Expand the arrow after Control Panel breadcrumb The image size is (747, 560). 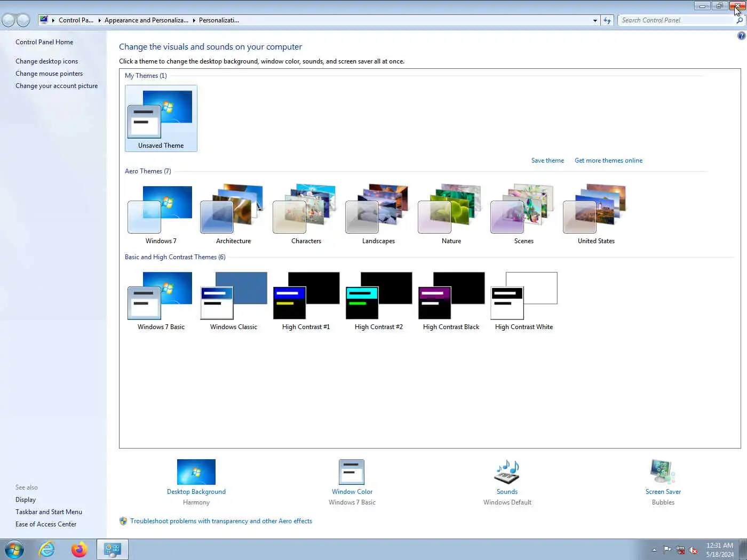coord(100,20)
